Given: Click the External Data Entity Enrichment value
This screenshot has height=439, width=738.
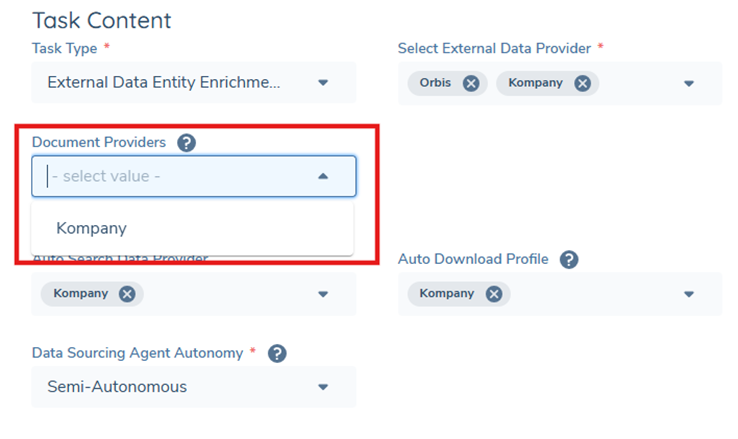Looking at the screenshot, I should (x=164, y=83).
